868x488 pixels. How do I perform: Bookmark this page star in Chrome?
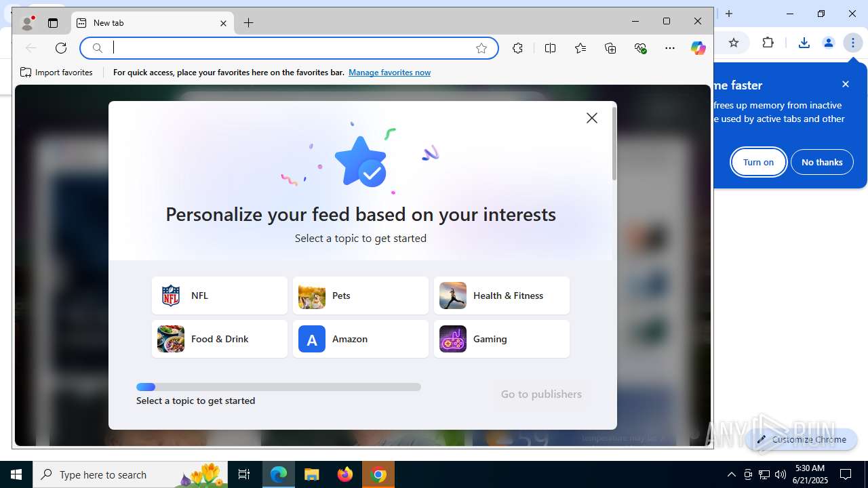coord(734,43)
